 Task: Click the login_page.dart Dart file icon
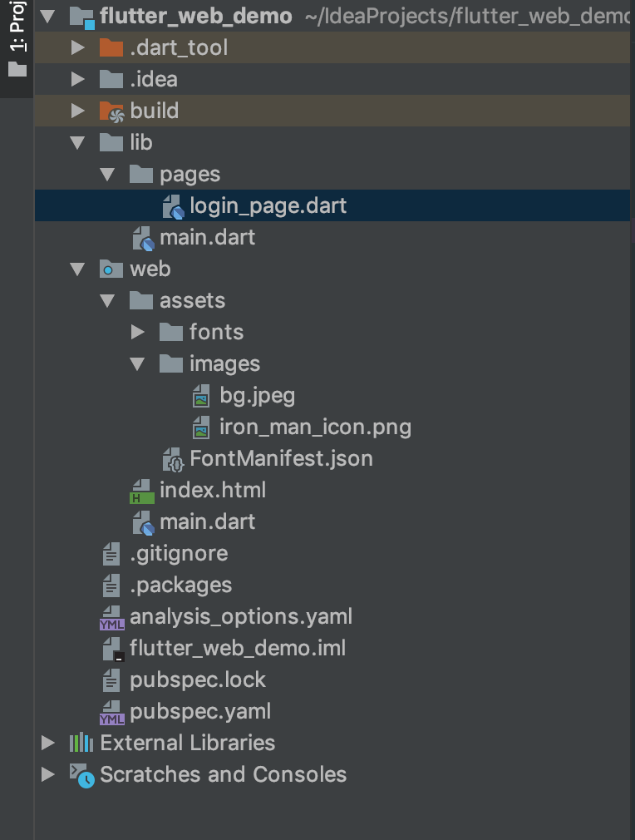tap(173, 205)
